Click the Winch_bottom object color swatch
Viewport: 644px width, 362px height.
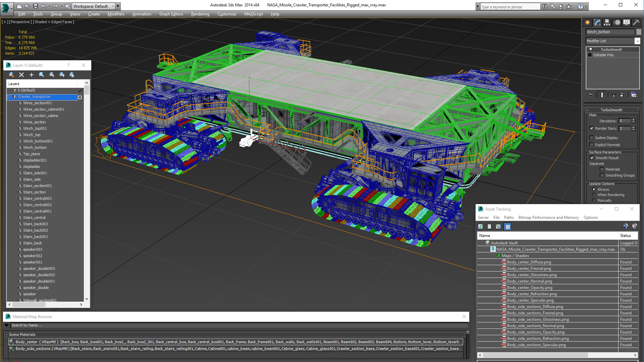[x=639, y=32]
